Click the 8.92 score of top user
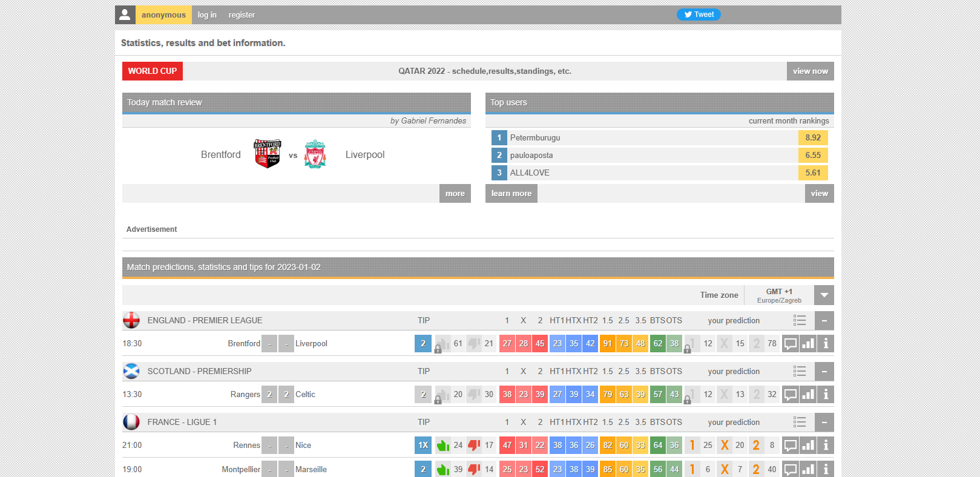Image resolution: width=980 pixels, height=477 pixels. tap(813, 137)
